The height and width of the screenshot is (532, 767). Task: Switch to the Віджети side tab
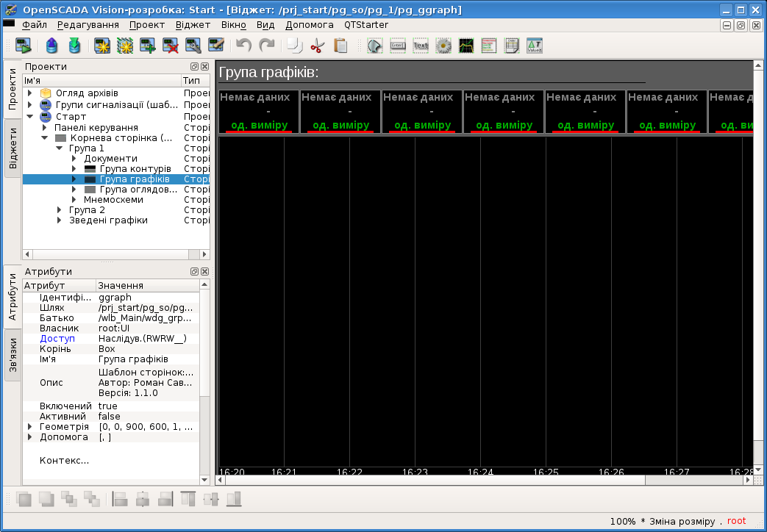(13, 148)
